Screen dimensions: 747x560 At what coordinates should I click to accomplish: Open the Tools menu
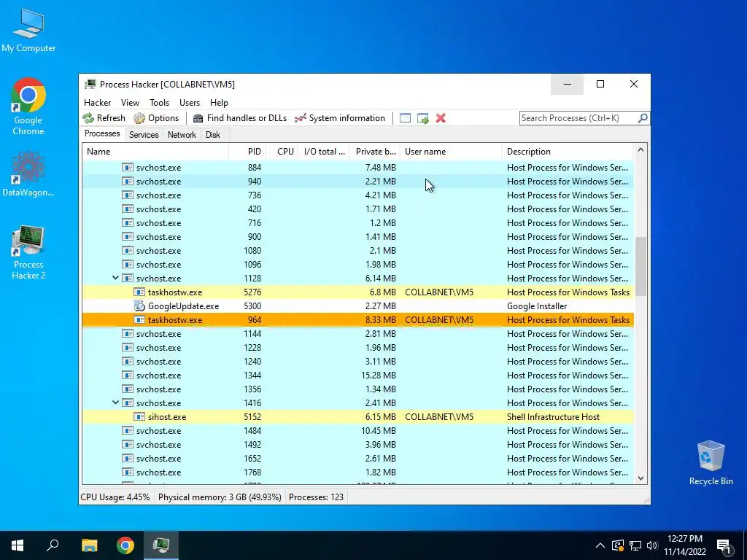(x=159, y=102)
